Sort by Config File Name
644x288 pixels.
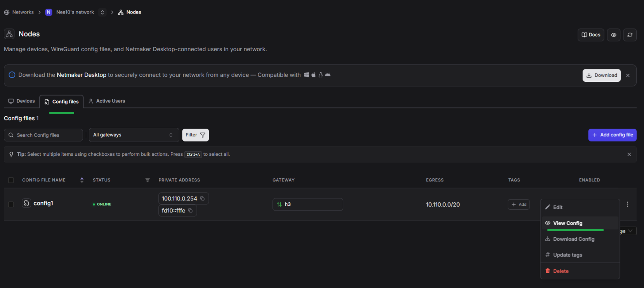(82, 180)
